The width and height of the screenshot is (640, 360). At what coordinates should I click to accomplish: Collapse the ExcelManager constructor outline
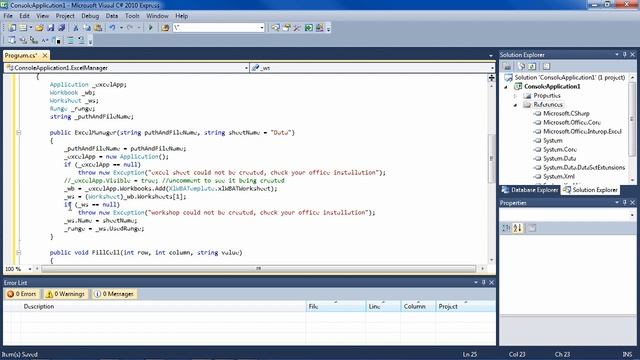click(x=18, y=133)
